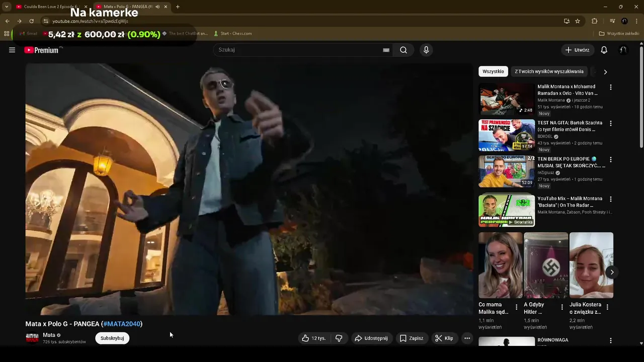Show next filter chips with arrow

tap(605, 72)
